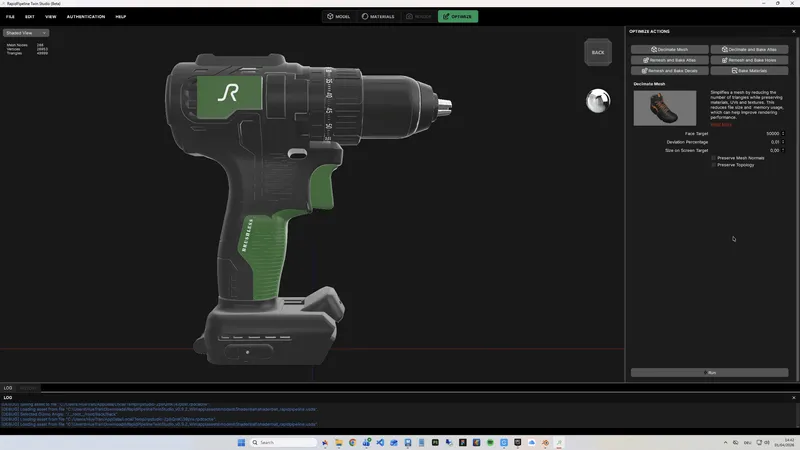Image resolution: width=800 pixels, height=450 pixels.
Task: Select Remesh and Bake Decals action
Action: tap(670, 71)
